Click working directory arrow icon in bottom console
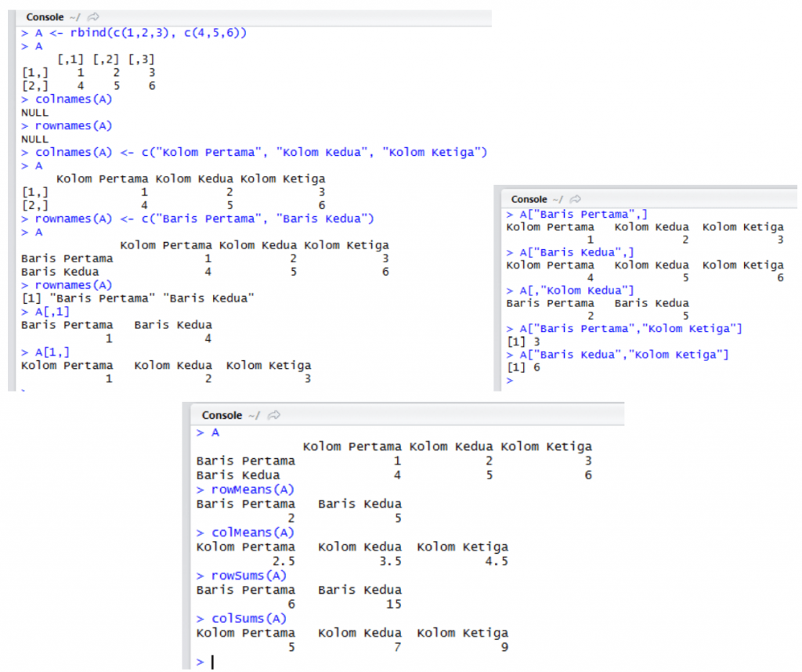 point(274,415)
